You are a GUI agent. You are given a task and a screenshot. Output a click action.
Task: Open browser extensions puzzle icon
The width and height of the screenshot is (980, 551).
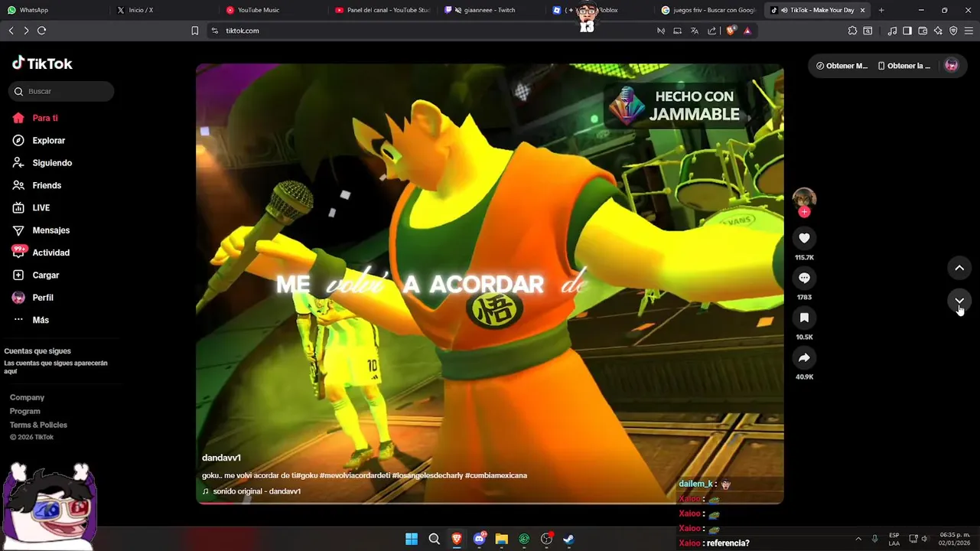coord(852,31)
